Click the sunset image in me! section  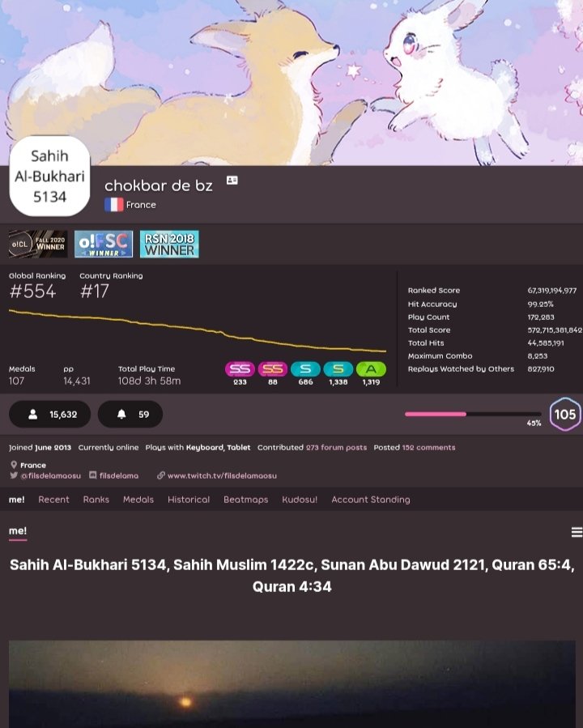tap(292, 684)
